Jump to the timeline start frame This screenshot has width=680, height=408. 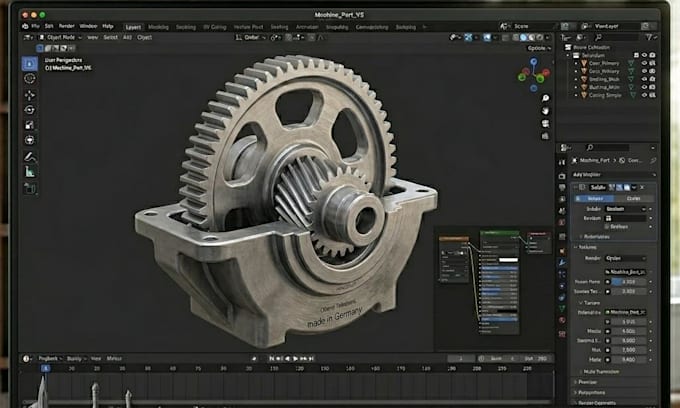coord(271,359)
